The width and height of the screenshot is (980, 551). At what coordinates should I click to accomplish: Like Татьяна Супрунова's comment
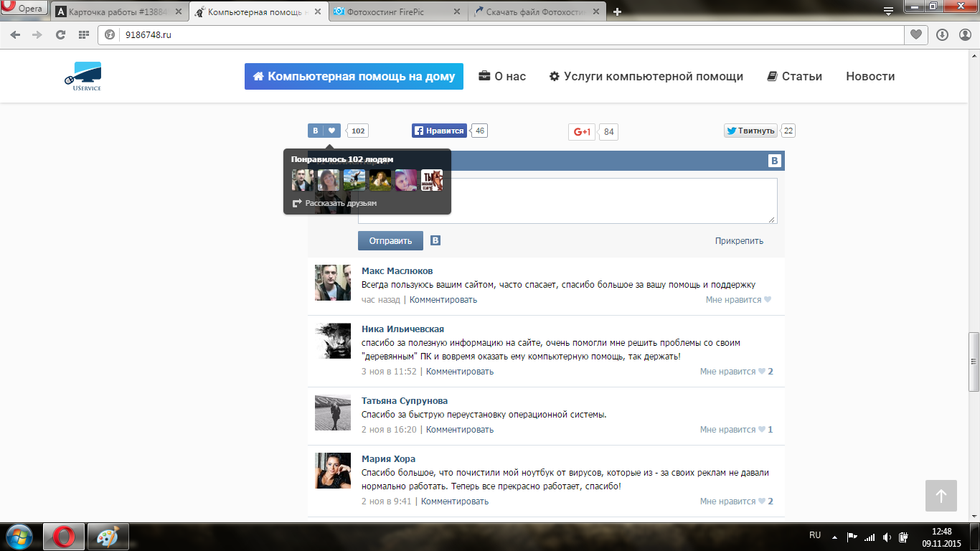(737, 430)
